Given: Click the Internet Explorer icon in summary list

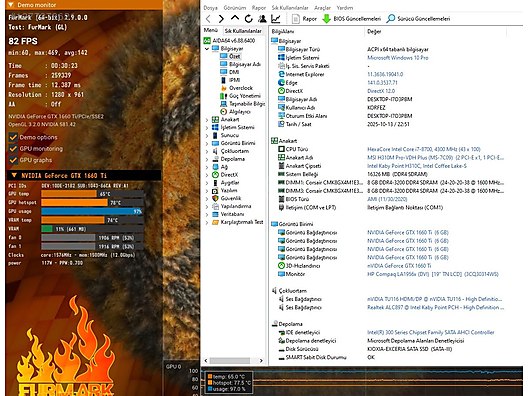Looking at the screenshot, I should coord(282,74).
